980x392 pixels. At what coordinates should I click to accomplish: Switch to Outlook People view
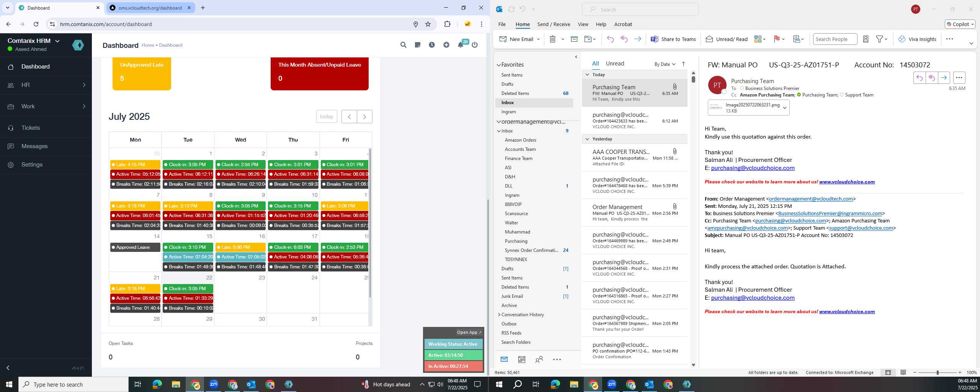pyautogui.click(x=539, y=359)
